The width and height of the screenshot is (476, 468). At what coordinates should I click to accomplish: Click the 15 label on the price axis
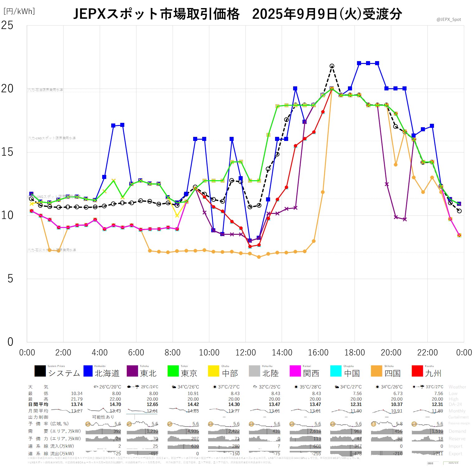tap(7, 152)
